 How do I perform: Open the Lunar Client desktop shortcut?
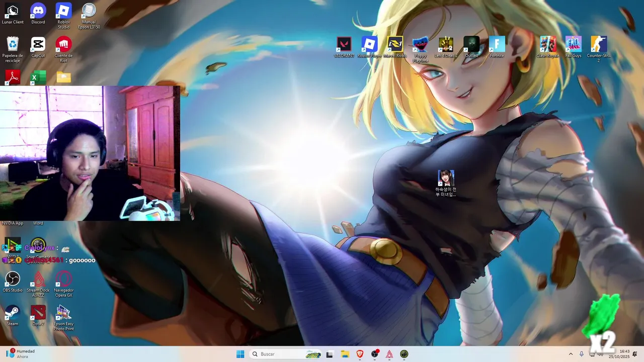[x=13, y=14]
